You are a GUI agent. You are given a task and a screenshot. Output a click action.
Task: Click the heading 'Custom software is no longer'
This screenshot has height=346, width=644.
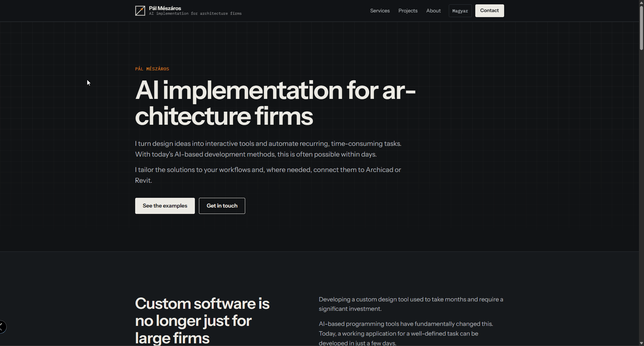(202, 321)
